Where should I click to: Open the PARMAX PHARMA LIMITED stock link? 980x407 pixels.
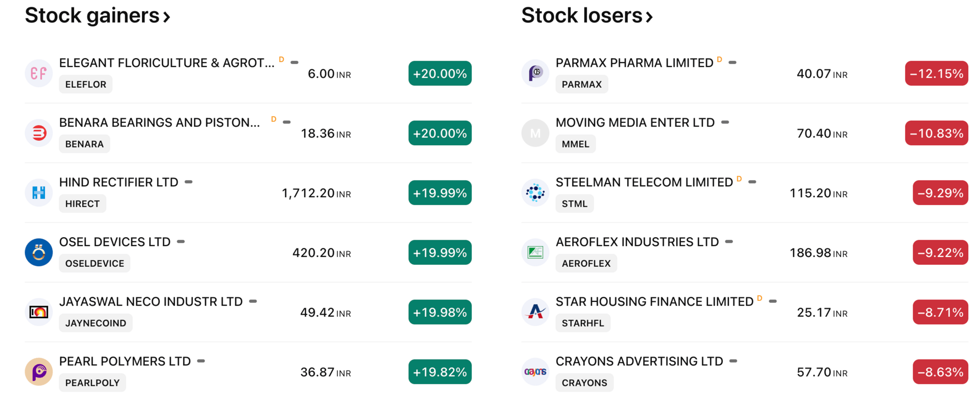pos(634,63)
